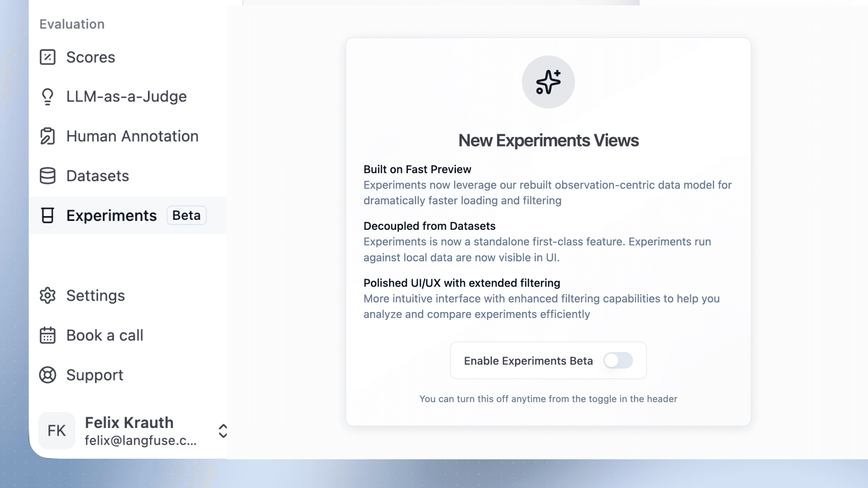The image size is (868, 488).
Task: Collapse the account options next to felix@langfuse.c...
Action: (223, 431)
